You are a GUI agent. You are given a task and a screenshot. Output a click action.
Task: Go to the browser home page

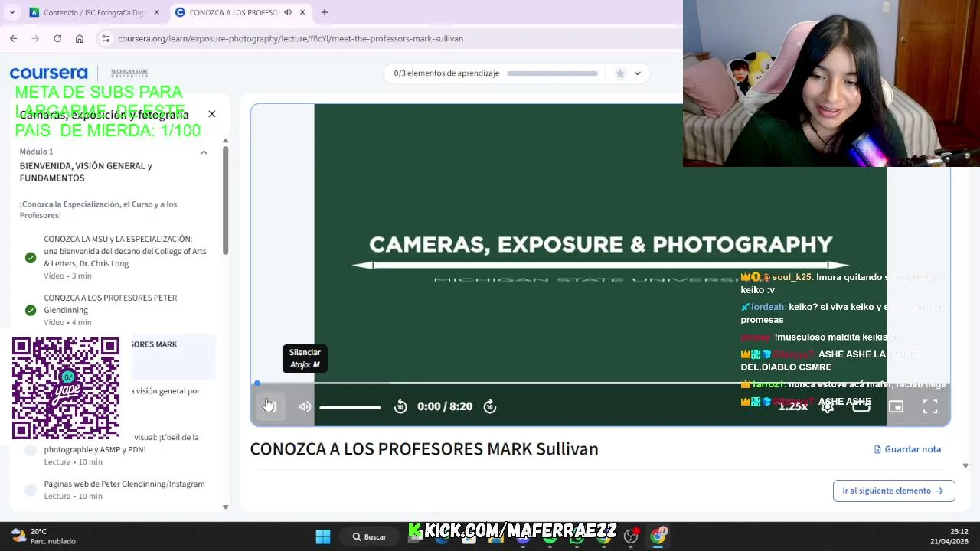[80, 38]
